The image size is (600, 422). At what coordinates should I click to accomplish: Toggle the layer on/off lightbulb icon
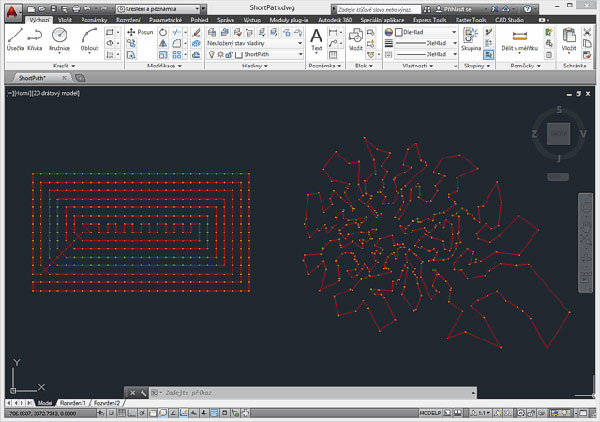click(x=211, y=55)
